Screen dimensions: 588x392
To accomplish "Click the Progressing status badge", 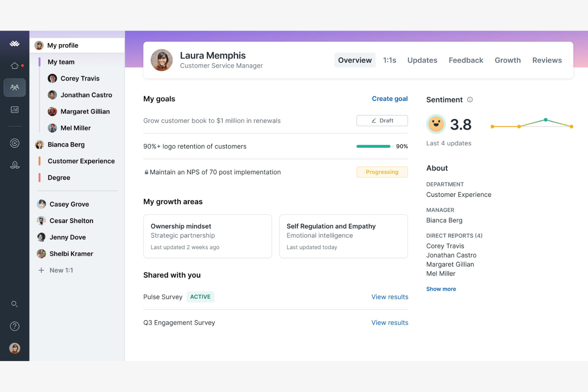I will tap(382, 172).
